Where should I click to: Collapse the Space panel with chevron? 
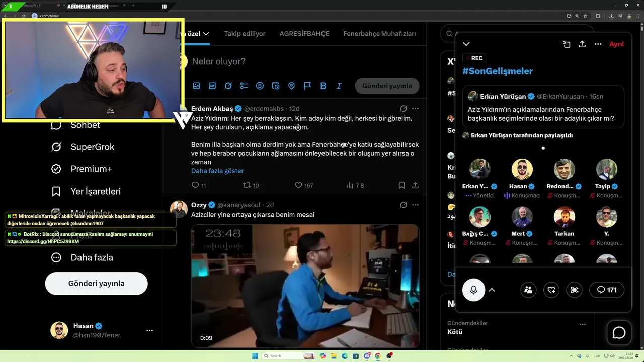[466, 44]
